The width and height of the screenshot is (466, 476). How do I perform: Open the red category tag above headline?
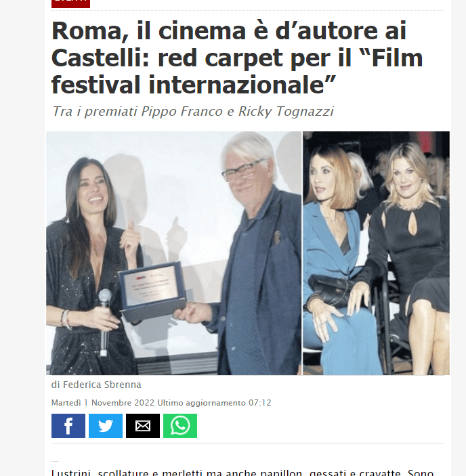click(x=70, y=3)
